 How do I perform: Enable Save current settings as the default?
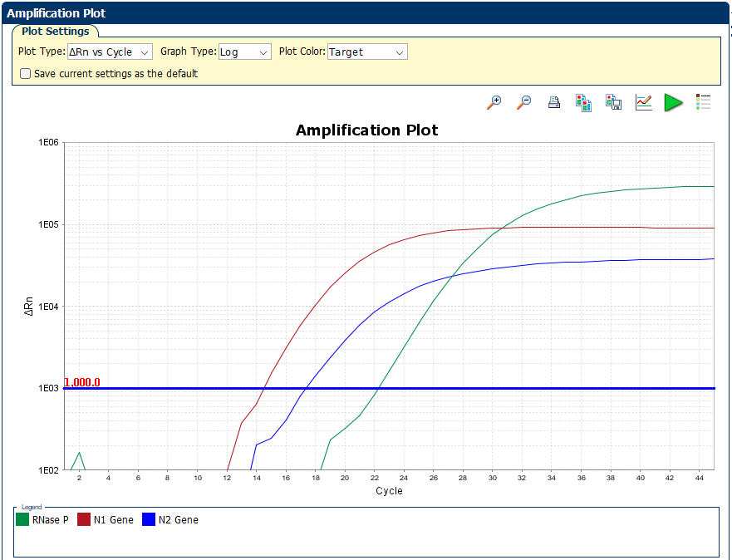[x=25, y=73]
